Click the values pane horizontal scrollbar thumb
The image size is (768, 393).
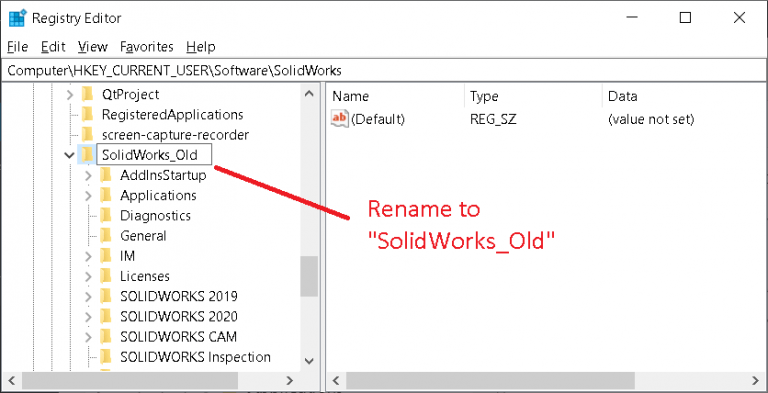click(491, 380)
